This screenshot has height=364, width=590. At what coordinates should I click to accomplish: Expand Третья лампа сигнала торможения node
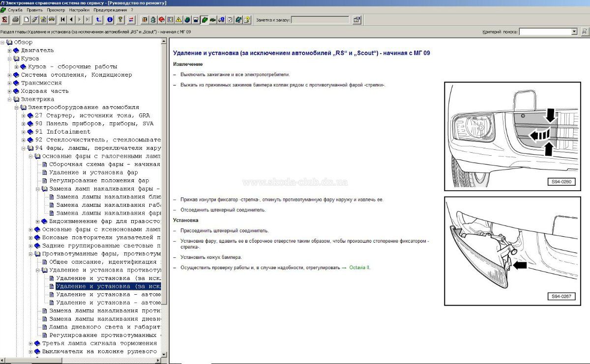tap(30, 343)
